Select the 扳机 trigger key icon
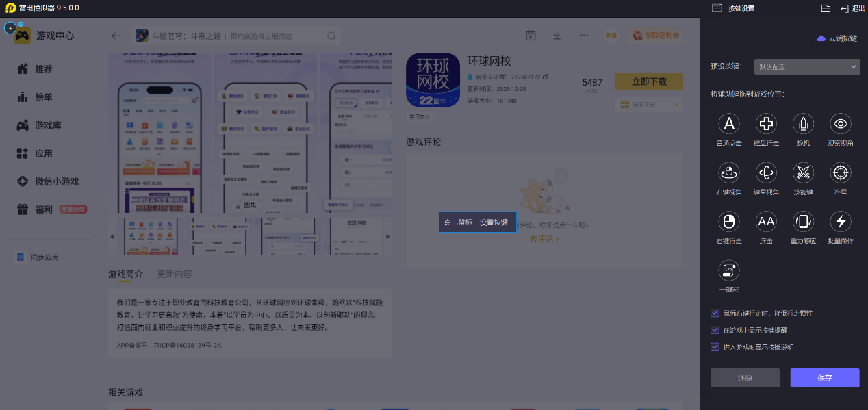Image resolution: width=868 pixels, height=410 pixels. click(803, 124)
